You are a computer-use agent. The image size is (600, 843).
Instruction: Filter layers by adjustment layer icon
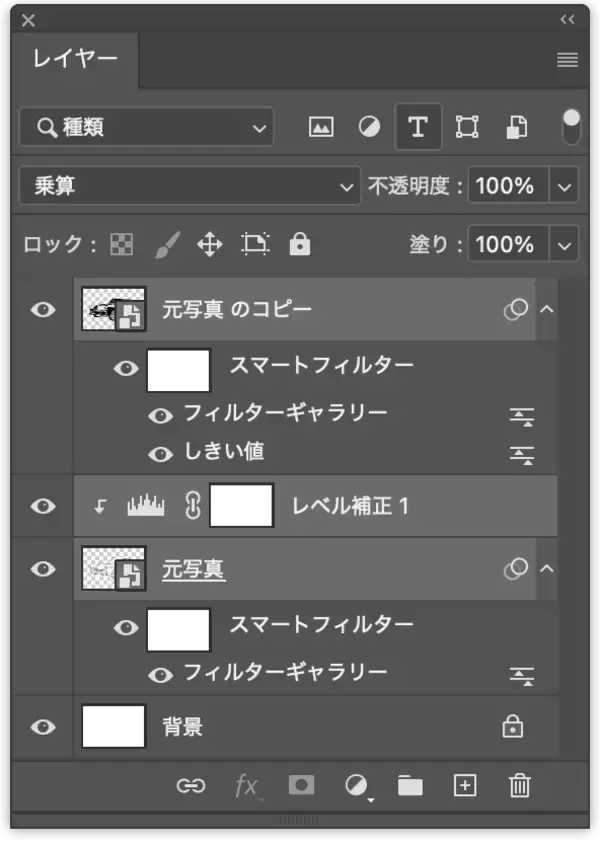coord(369,127)
